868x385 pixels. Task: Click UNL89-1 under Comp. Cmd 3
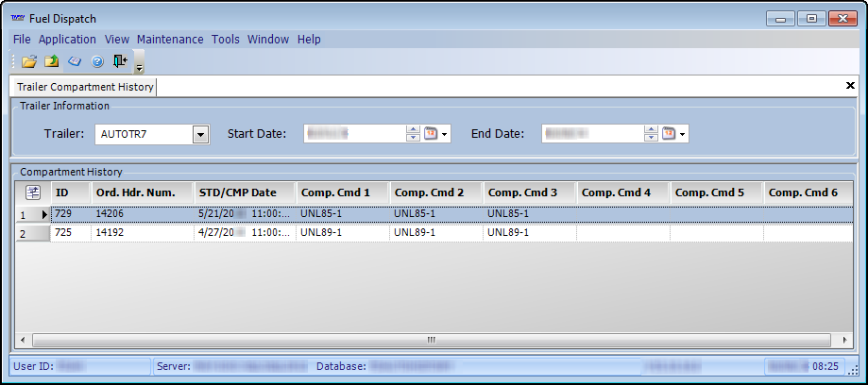click(x=530, y=233)
